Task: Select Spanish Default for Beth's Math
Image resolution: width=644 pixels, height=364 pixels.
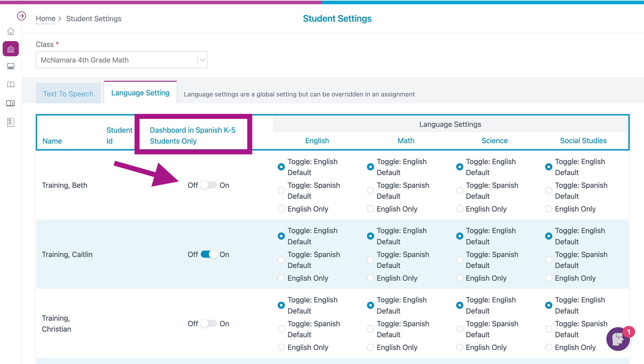Action: [x=370, y=191]
